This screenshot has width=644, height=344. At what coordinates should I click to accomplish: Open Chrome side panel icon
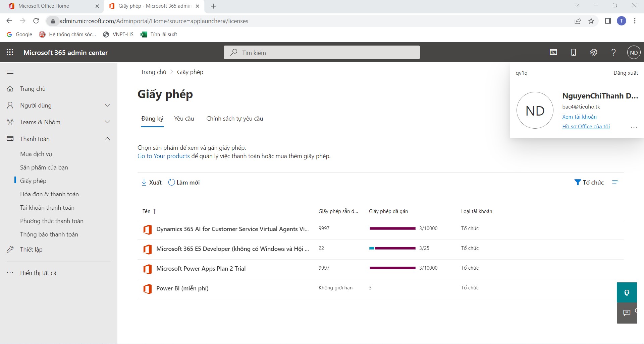607,21
